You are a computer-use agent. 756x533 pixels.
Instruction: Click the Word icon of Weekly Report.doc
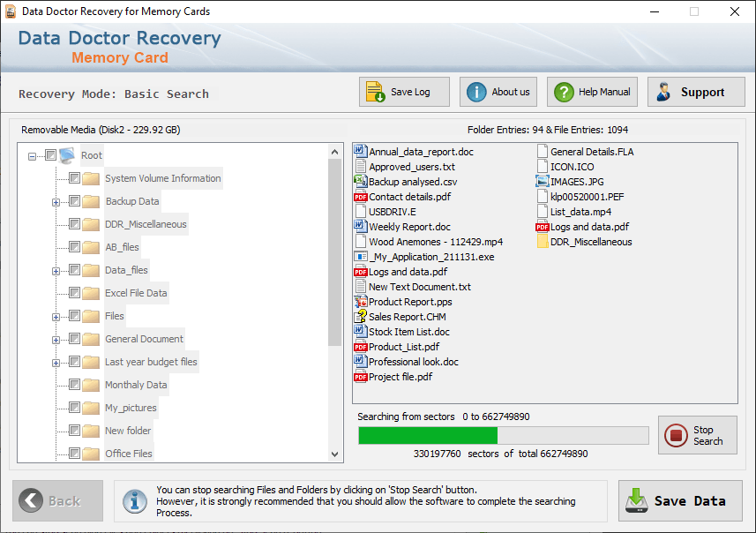360,227
